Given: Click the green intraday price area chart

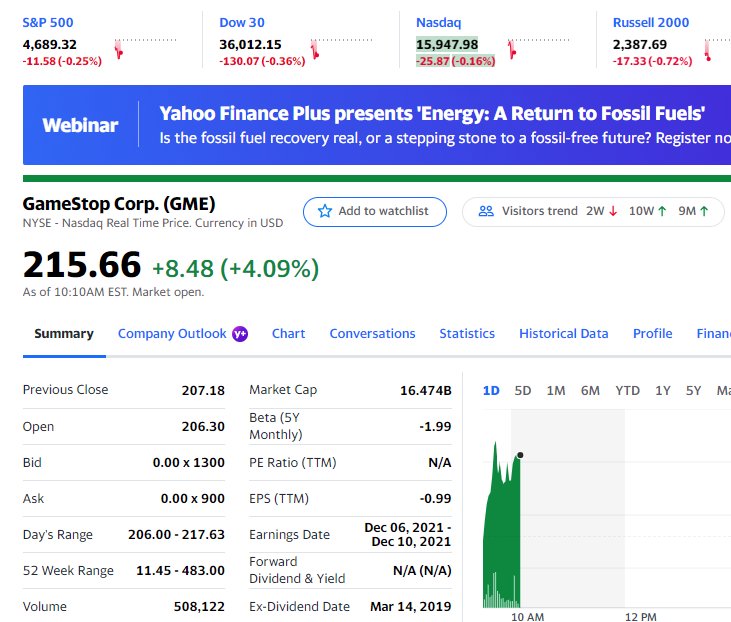Looking at the screenshot, I should (x=502, y=536).
